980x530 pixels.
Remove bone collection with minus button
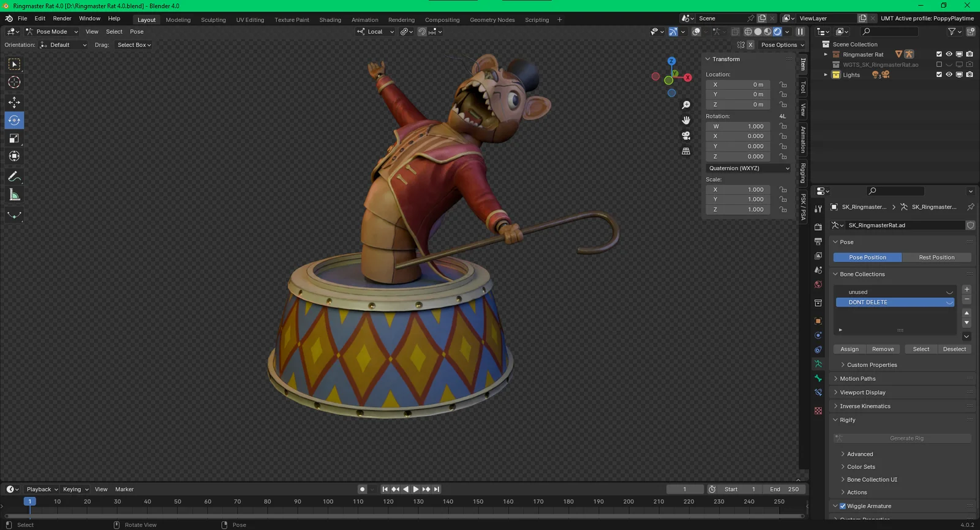click(x=967, y=299)
